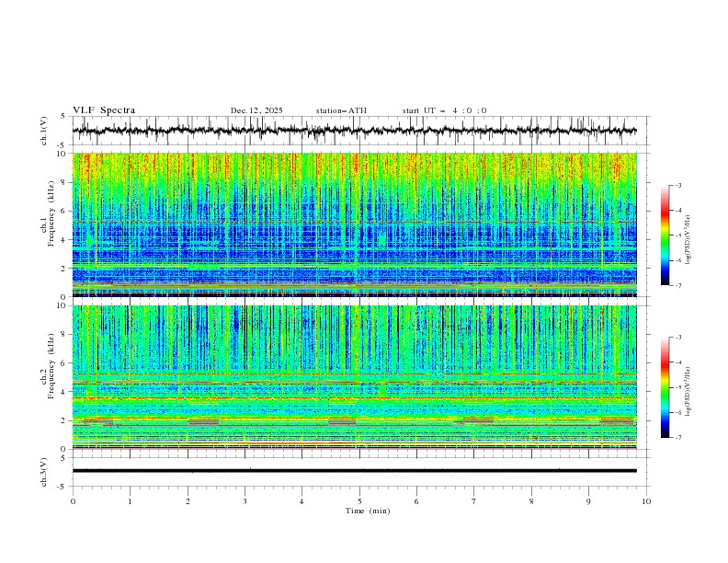Click the lower color scale bar
The height and width of the screenshot is (563, 728).
pos(665,387)
